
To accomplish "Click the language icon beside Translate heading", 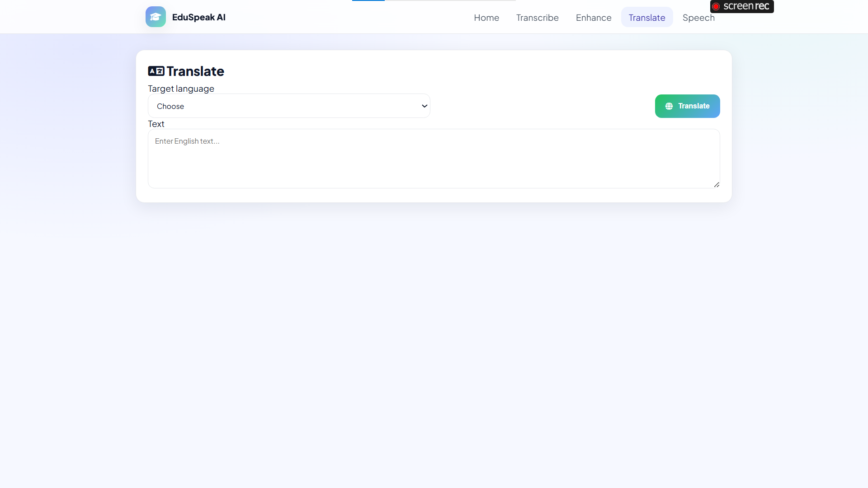I will click(x=156, y=71).
